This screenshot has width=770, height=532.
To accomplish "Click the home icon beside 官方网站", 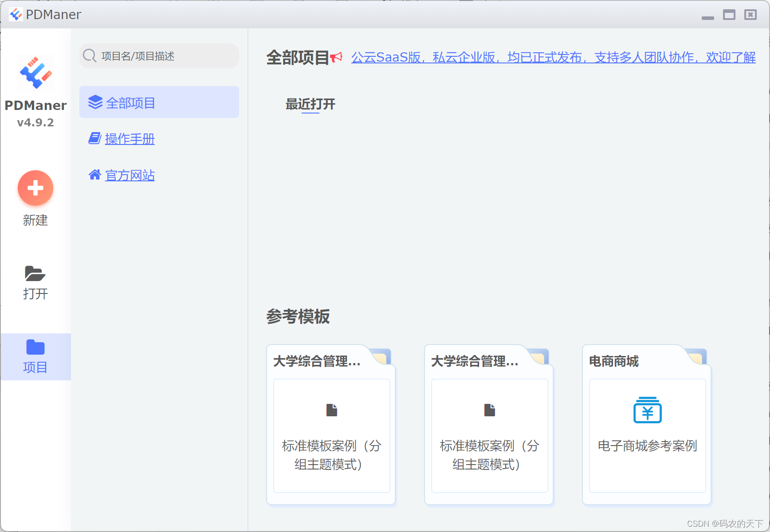I will tap(95, 175).
